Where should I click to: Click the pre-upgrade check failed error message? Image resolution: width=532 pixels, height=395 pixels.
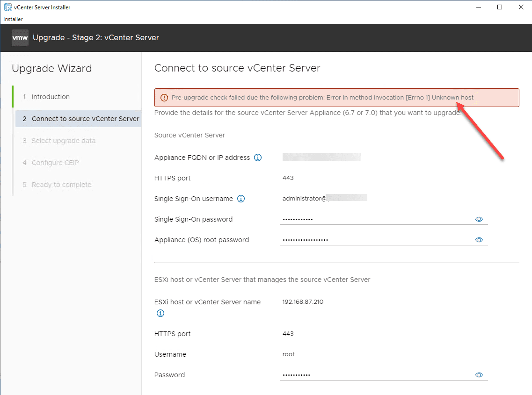322,98
